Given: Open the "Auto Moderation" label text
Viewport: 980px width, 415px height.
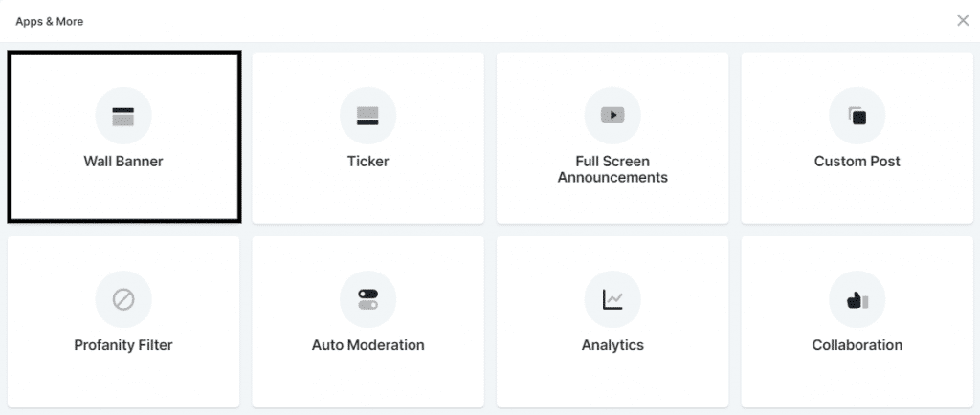Looking at the screenshot, I should point(367,345).
